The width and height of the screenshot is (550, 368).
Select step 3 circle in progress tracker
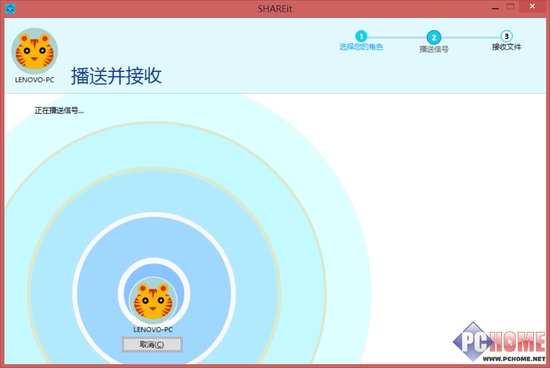pyautogui.click(x=507, y=36)
